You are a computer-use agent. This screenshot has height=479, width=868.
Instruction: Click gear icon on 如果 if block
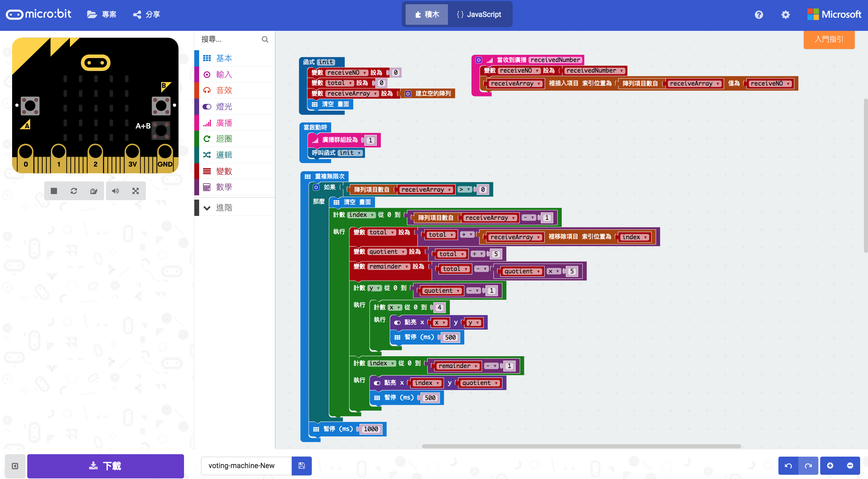click(x=316, y=187)
